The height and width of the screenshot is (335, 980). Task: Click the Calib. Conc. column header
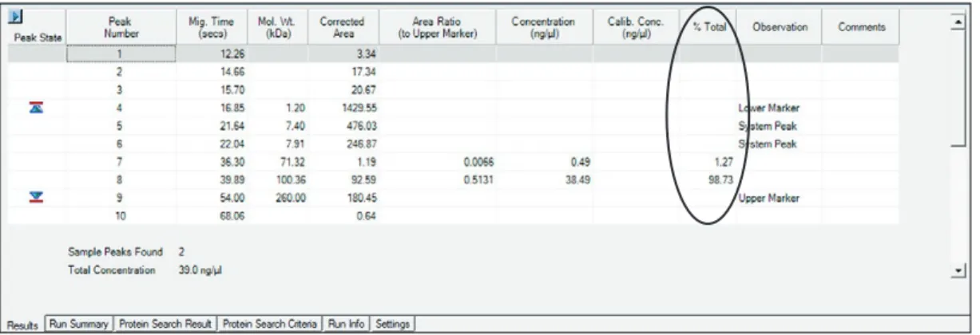coord(637,28)
